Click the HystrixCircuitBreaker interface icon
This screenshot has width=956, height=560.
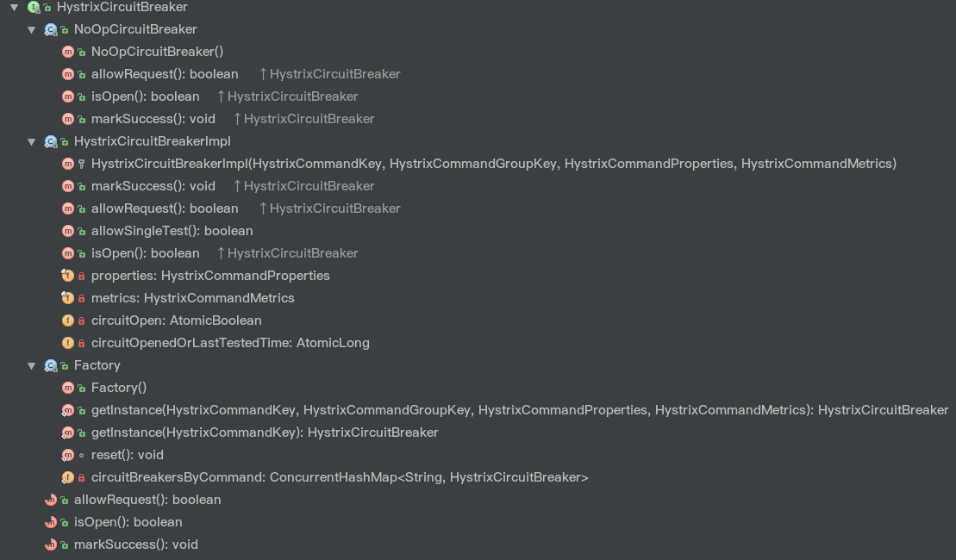coord(34,7)
